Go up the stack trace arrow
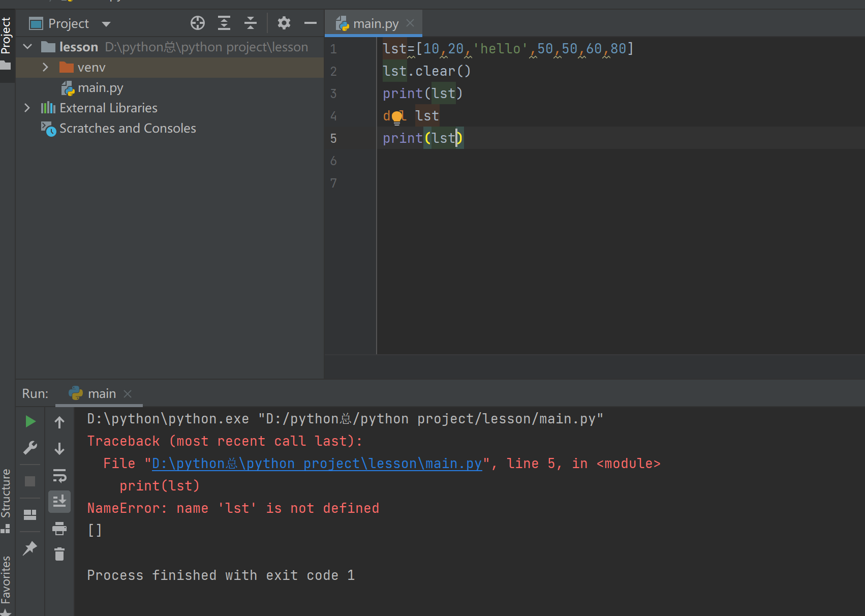The width and height of the screenshot is (865, 616). click(x=59, y=422)
